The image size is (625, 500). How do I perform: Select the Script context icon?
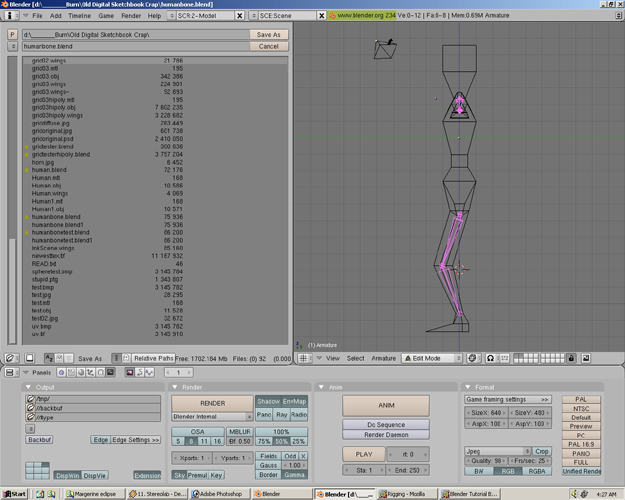pyautogui.click(x=71, y=372)
